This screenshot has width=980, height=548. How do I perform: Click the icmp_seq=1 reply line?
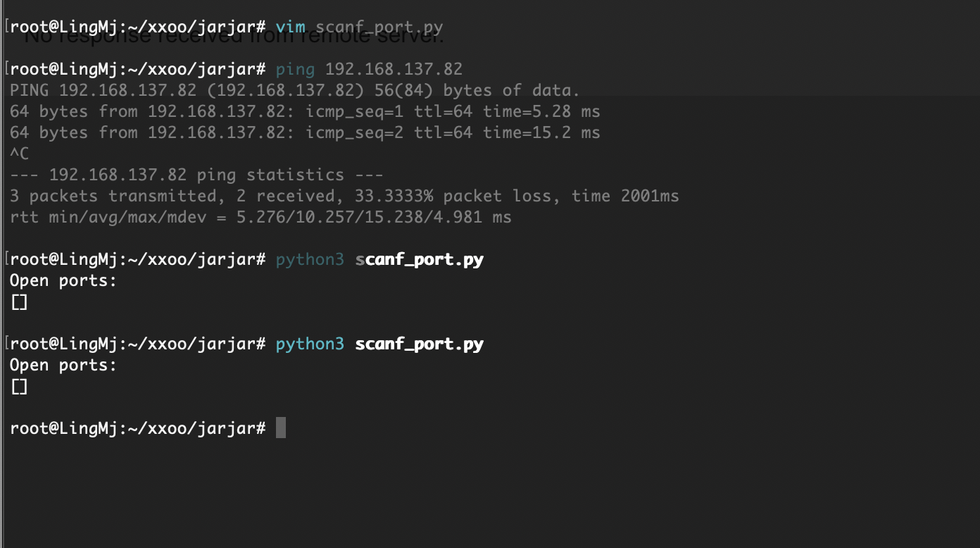pos(305,111)
